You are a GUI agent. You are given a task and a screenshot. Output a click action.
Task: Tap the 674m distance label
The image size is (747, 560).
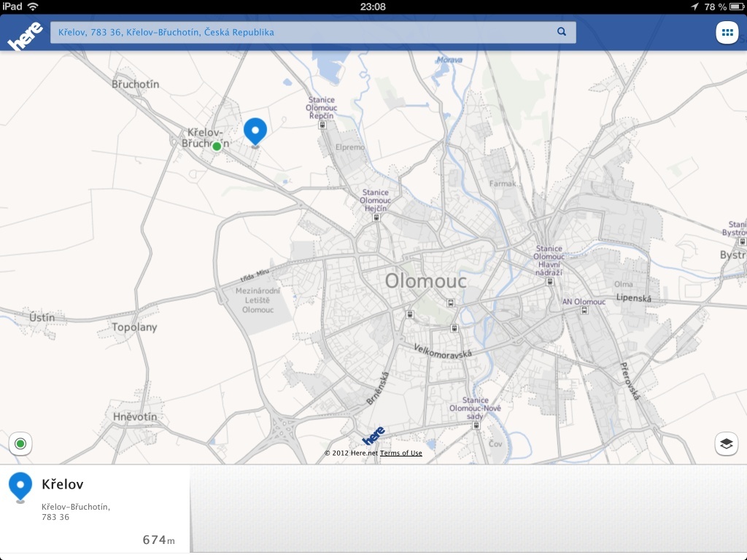pyautogui.click(x=157, y=540)
